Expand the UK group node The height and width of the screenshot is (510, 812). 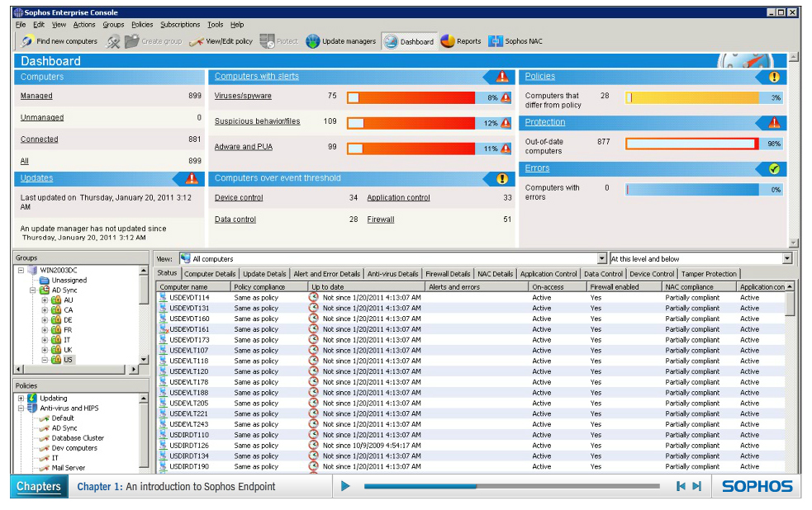pos(45,350)
